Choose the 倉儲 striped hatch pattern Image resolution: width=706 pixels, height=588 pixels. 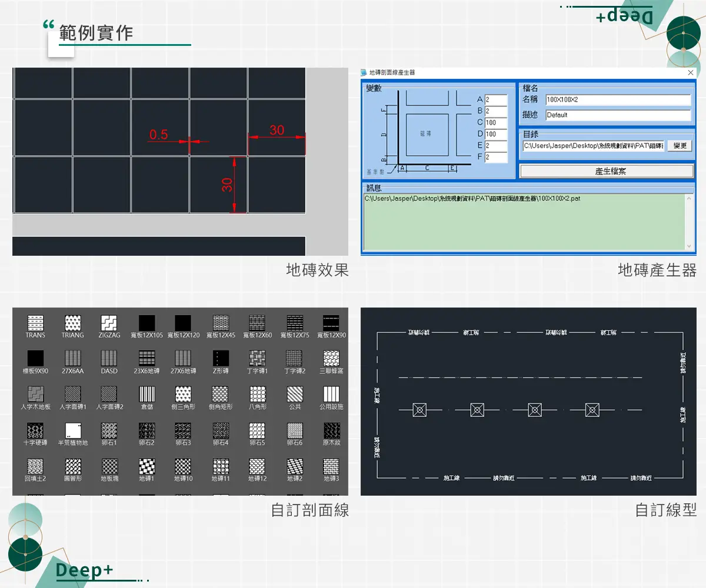tap(146, 394)
